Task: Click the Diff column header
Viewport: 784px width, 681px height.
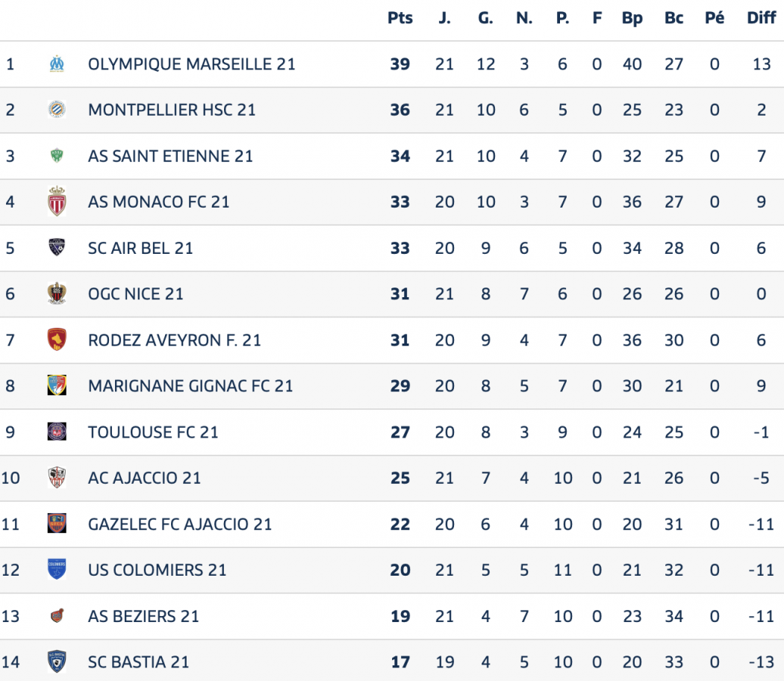Action: point(762,19)
